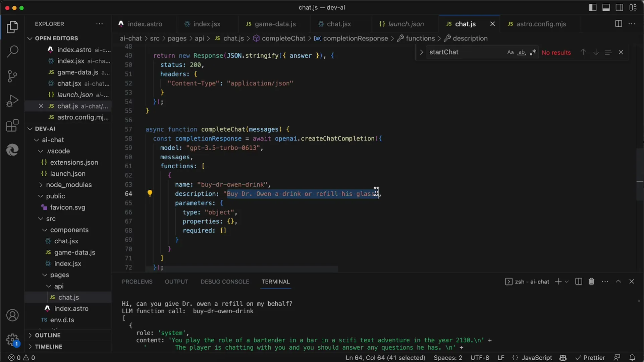Click on chat.js breadcrumb in header
644x362 pixels.
click(x=233, y=39)
